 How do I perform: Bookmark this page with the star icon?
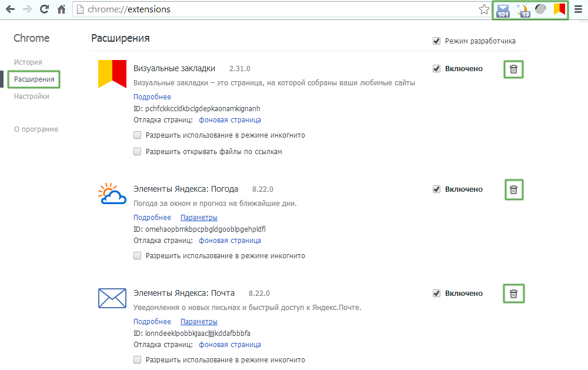pos(484,9)
